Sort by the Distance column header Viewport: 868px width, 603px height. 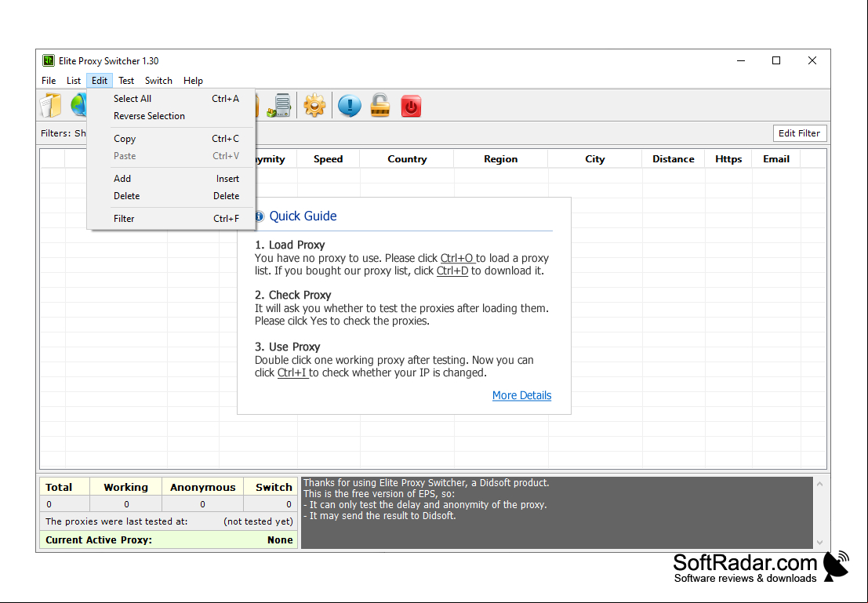tap(673, 159)
